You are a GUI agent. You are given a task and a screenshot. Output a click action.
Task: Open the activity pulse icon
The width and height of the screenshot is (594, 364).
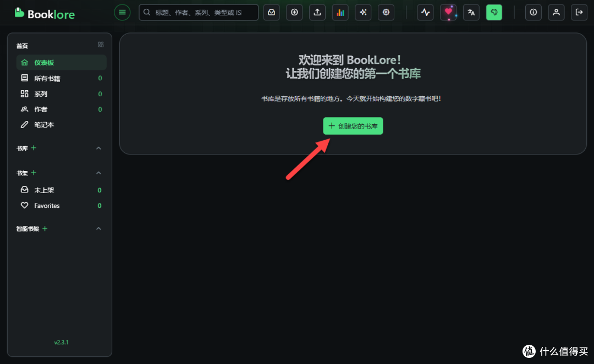pos(425,13)
